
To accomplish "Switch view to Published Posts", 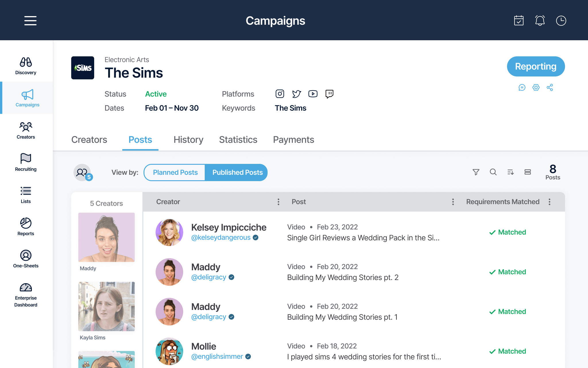I will [237, 172].
